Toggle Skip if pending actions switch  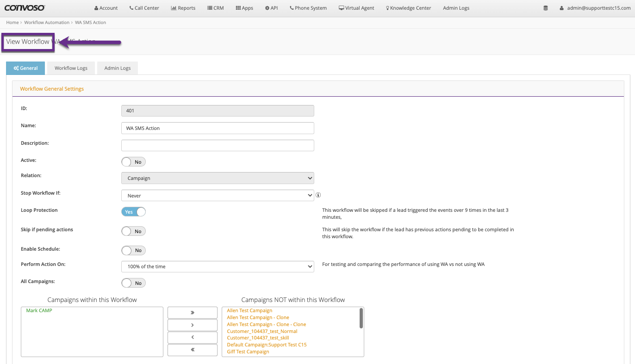point(133,231)
